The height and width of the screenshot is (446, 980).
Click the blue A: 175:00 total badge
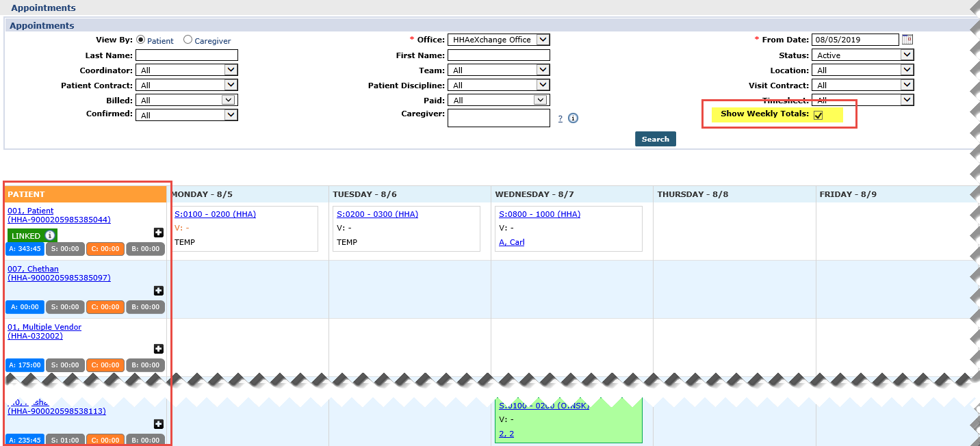point(25,365)
